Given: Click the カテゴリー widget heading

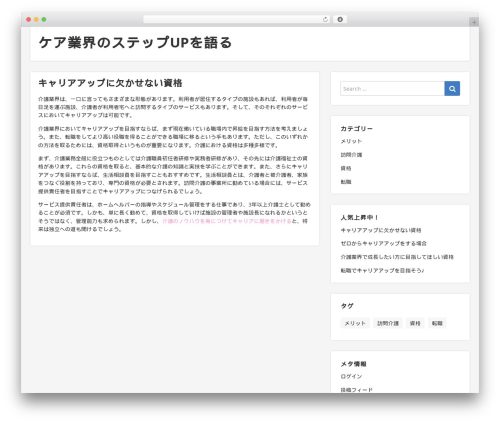Looking at the screenshot, I should [x=356, y=129].
